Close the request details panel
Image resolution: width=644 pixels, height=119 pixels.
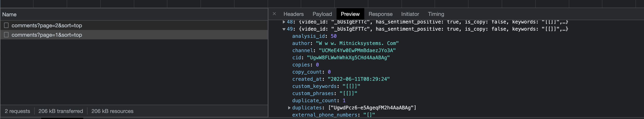(x=274, y=14)
